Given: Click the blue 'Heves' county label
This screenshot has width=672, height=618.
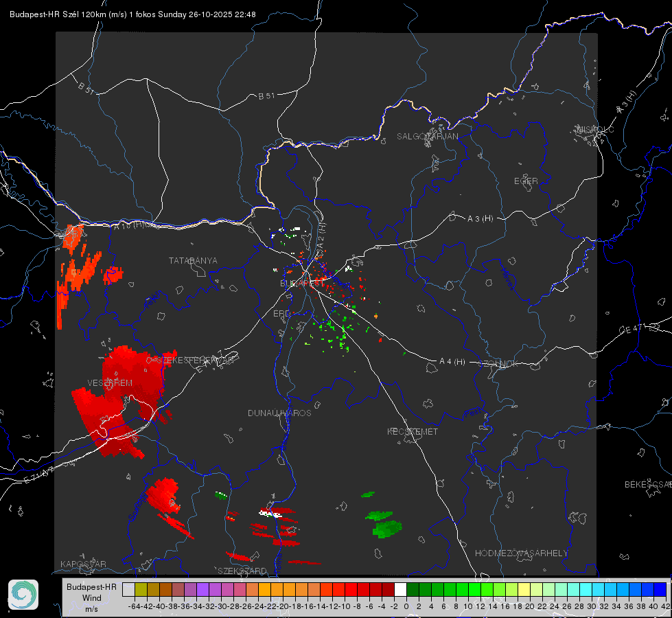Looking at the screenshot, I should (x=507, y=279).
